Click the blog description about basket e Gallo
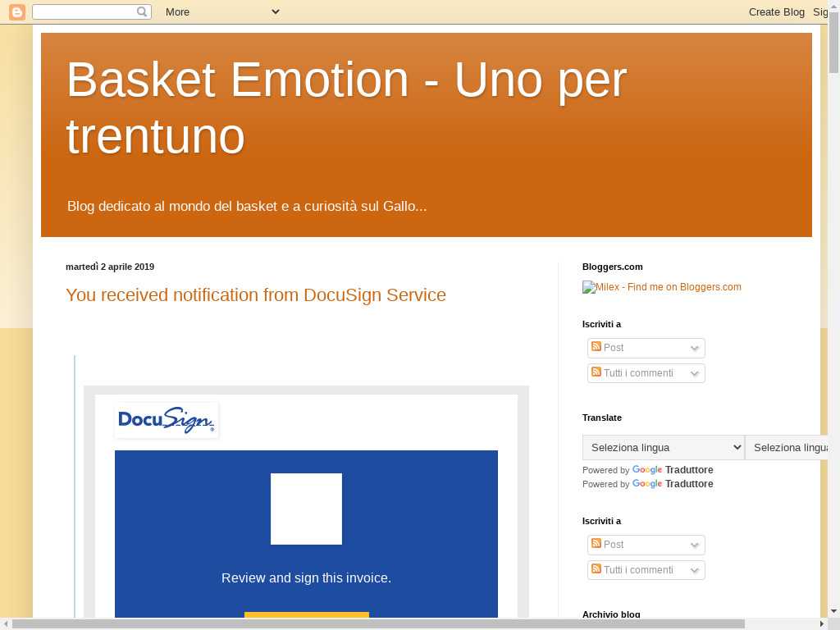 tap(247, 206)
